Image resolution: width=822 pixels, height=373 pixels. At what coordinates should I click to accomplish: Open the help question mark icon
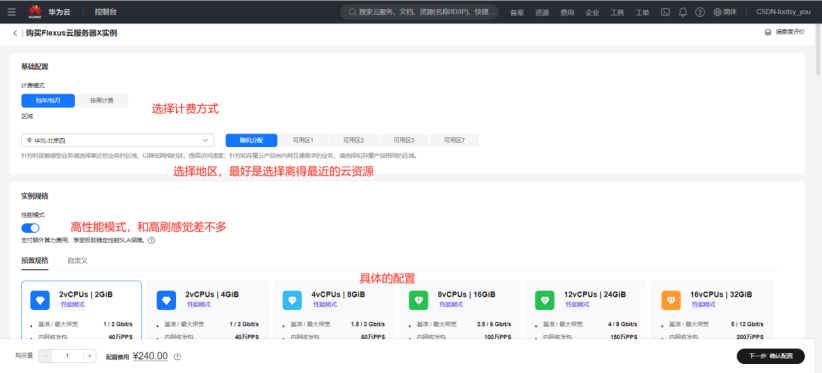pyautogui.click(x=700, y=12)
